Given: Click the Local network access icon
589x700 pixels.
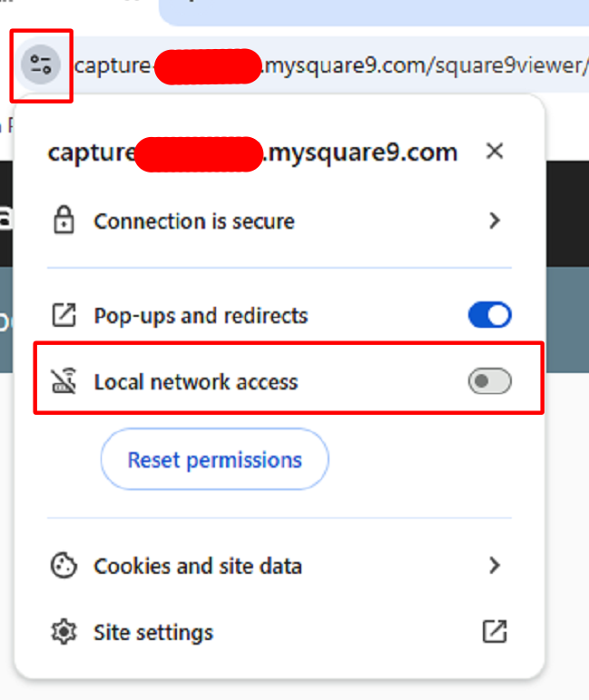Looking at the screenshot, I should pyautogui.click(x=64, y=382).
